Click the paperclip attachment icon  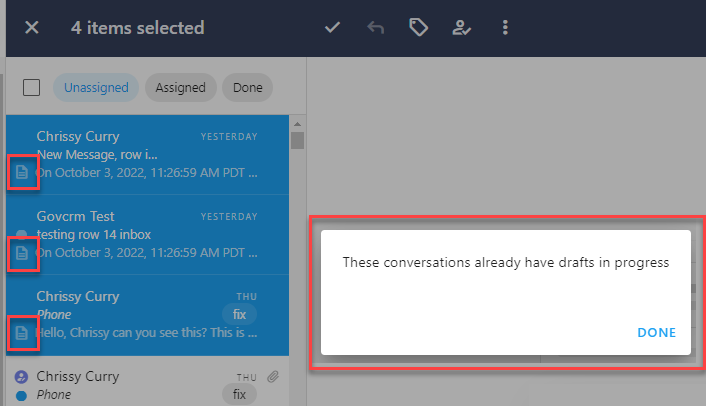[x=273, y=377]
